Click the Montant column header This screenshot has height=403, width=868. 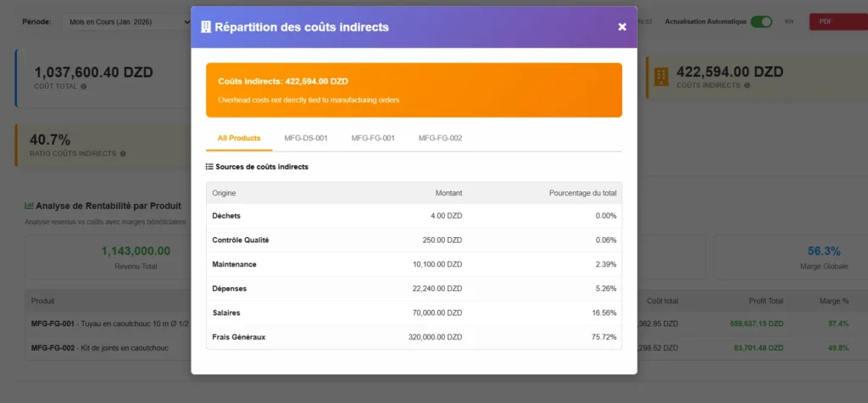coord(448,193)
